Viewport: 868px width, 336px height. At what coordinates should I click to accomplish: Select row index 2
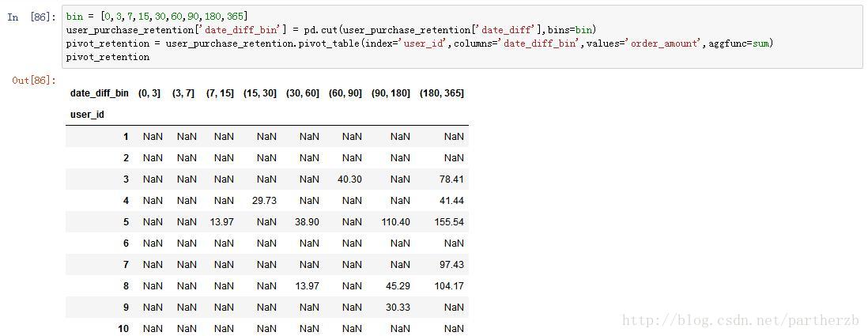[126, 158]
